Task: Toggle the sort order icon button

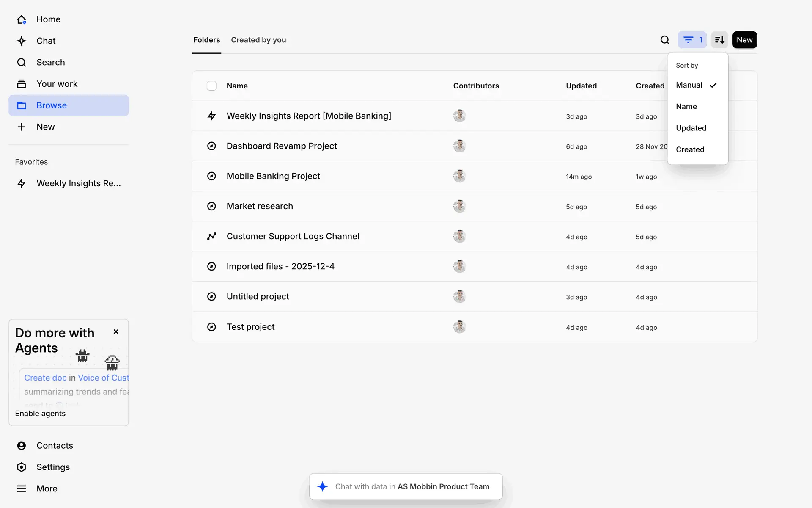Action: click(719, 40)
